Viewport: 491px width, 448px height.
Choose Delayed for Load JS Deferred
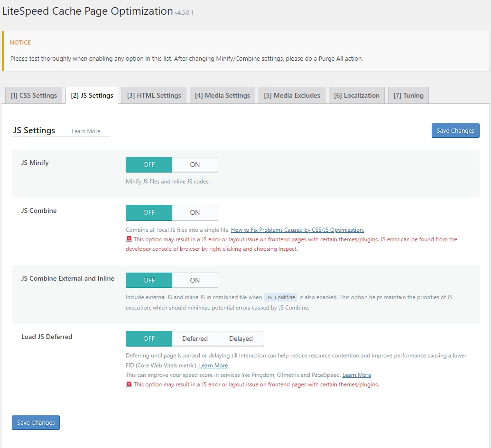pyautogui.click(x=241, y=338)
